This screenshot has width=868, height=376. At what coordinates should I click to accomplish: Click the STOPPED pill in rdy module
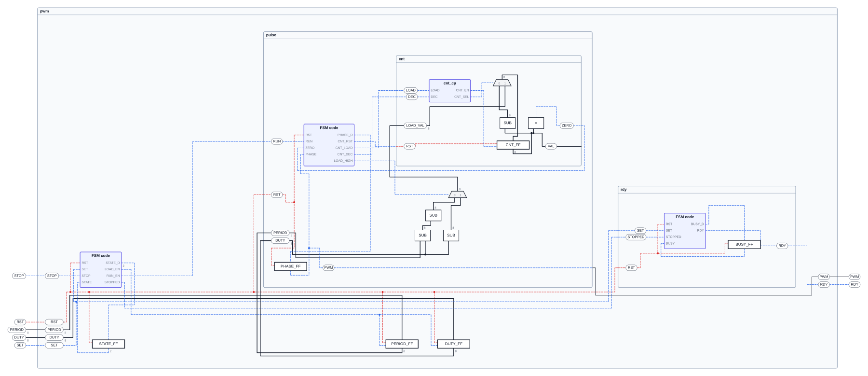(x=636, y=237)
